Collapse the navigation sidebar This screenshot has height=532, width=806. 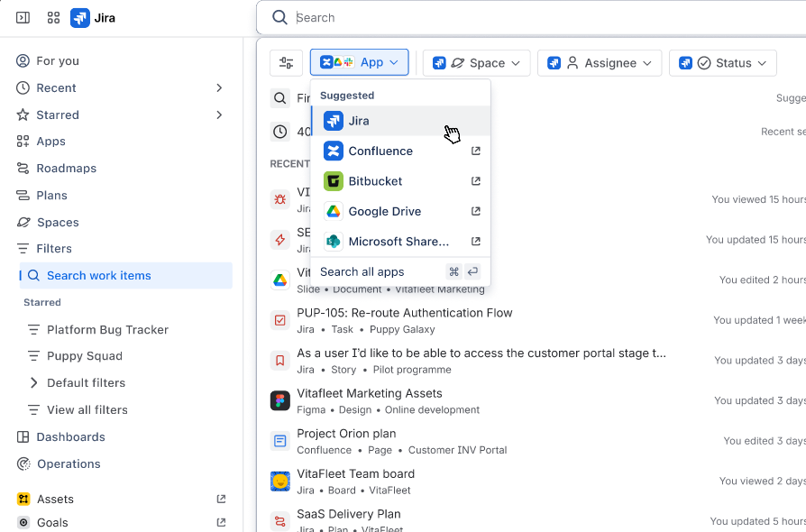[22, 17]
